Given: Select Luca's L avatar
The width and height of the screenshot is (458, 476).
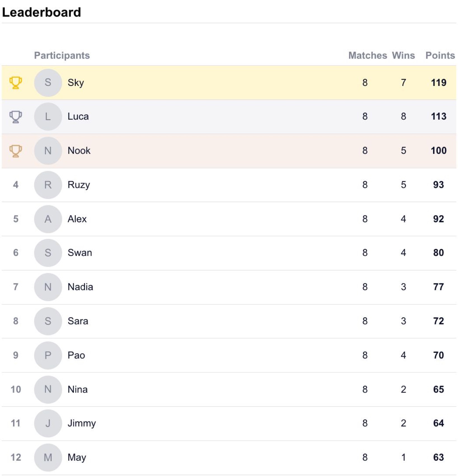Looking at the screenshot, I should tap(48, 116).
